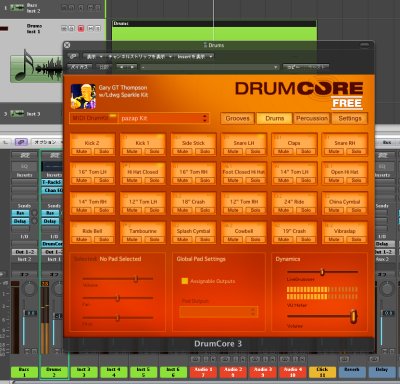Solo the 18" Crash pad
The width and height of the screenshot is (400, 384).
[x=205, y=210]
